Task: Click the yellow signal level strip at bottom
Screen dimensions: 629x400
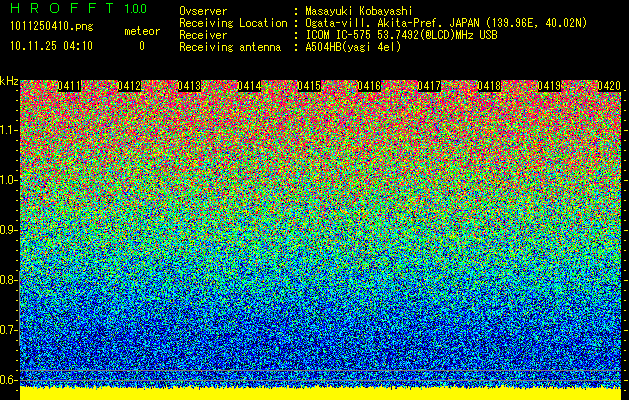Action: 321,394
